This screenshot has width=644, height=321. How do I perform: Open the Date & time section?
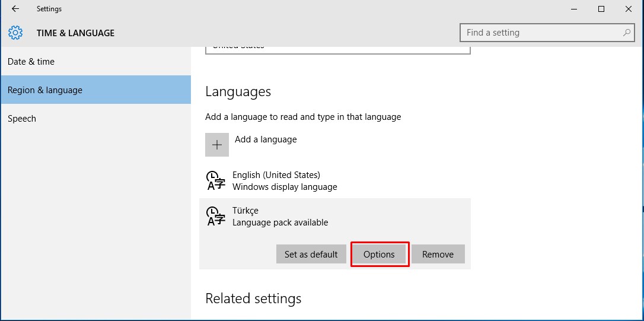(x=31, y=62)
